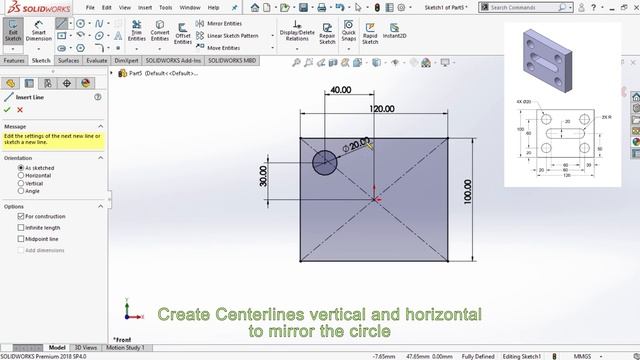
Task: Open the Linear Sketch Pattern dropdown arrow
Action: tap(273, 36)
